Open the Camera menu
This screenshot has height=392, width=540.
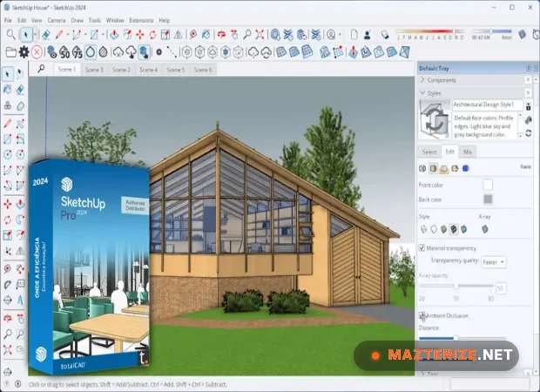click(57, 20)
